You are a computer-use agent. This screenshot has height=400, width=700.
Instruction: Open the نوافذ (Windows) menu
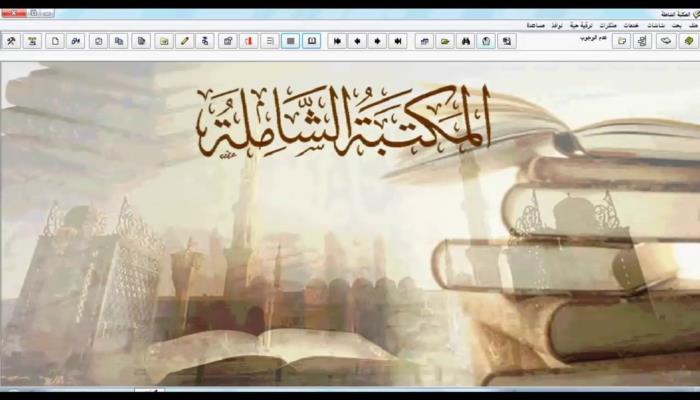(x=556, y=24)
